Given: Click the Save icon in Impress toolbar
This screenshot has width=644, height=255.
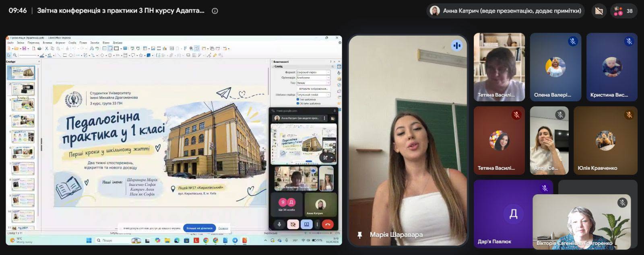Looking at the screenshot, I should point(24,49).
